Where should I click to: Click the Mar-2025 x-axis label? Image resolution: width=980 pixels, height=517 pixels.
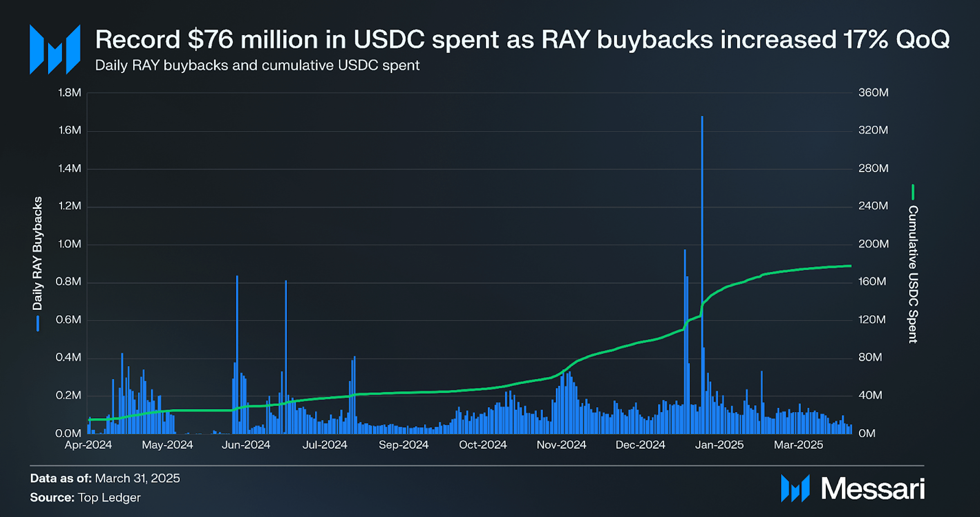click(x=798, y=445)
